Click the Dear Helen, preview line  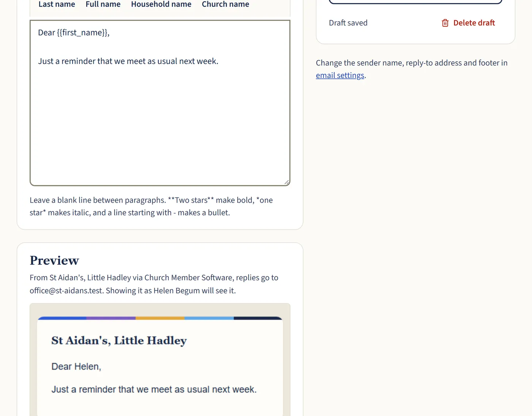tap(76, 367)
